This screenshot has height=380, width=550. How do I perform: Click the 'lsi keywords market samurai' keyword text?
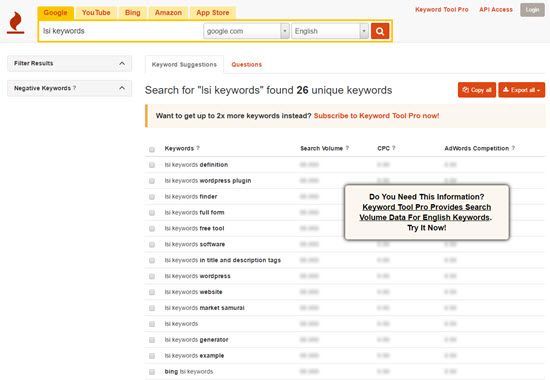pos(204,308)
